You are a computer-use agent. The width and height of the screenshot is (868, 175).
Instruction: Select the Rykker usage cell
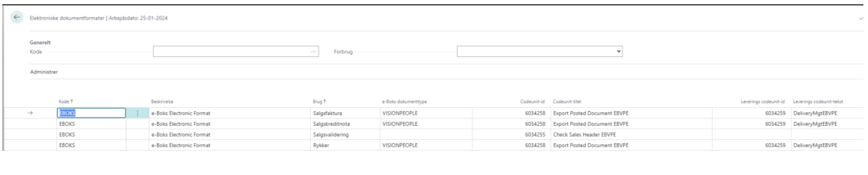click(345, 145)
